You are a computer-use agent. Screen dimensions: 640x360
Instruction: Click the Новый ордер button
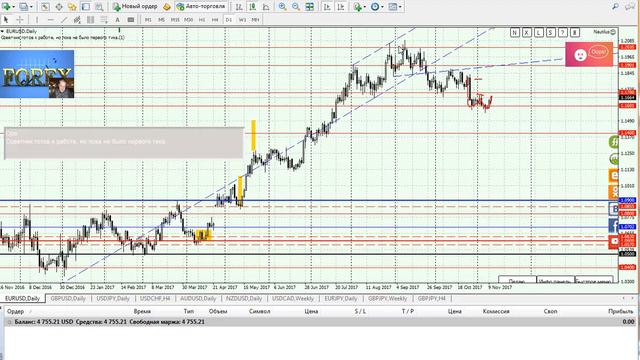135,7
